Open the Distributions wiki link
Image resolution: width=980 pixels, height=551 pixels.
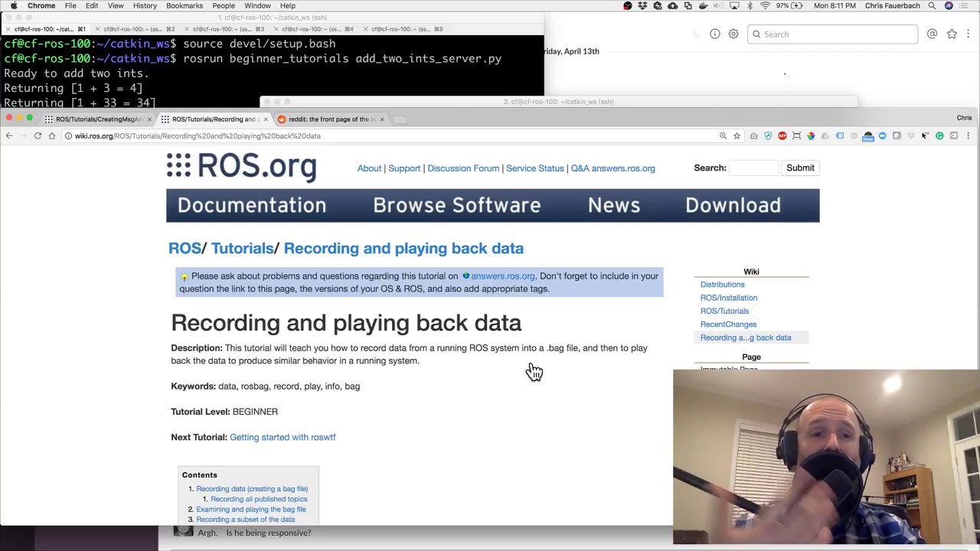722,285
